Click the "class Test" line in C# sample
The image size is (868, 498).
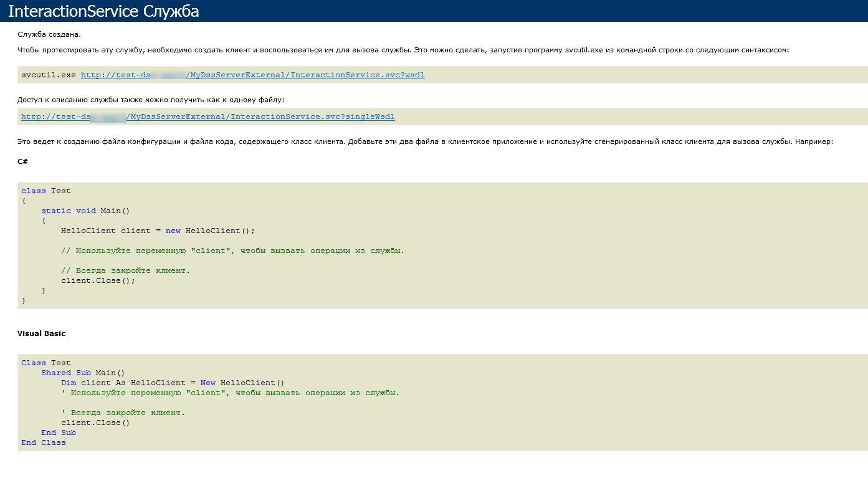(x=46, y=191)
